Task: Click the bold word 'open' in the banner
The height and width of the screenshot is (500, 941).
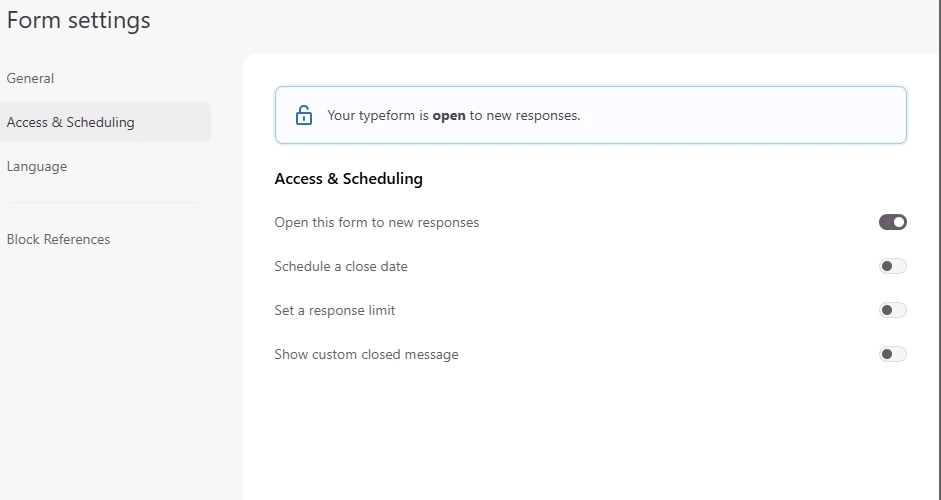Action: pyautogui.click(x=449, y=115)
